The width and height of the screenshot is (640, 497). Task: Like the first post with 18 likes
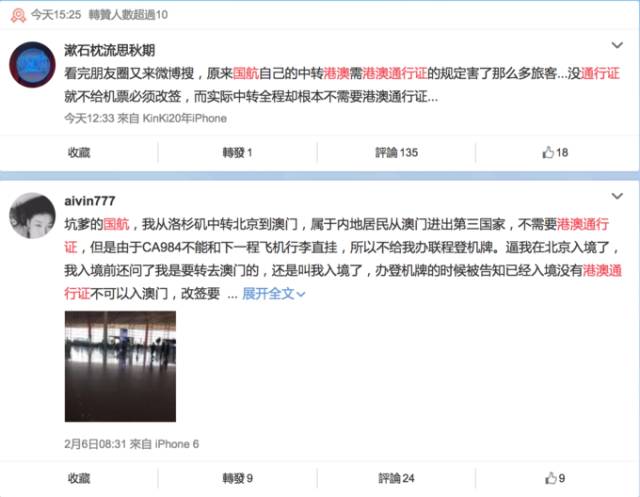point(555,153)
